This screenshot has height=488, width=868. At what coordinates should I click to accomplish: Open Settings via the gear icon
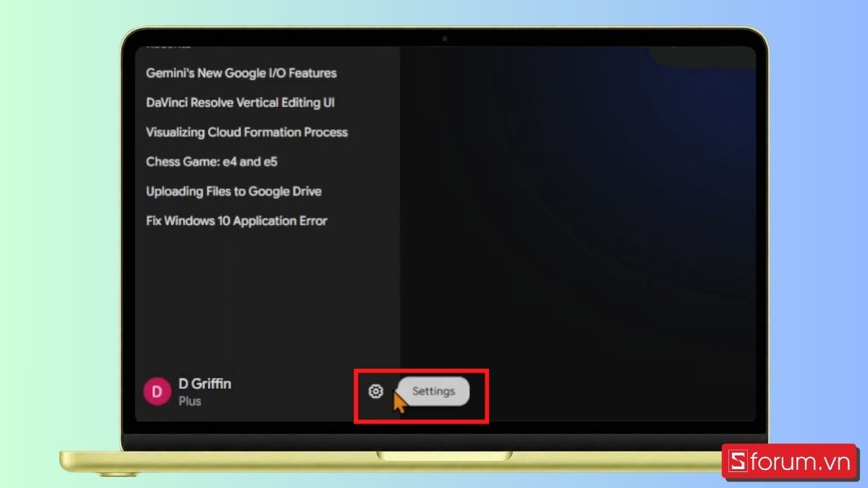pos(375,392)
